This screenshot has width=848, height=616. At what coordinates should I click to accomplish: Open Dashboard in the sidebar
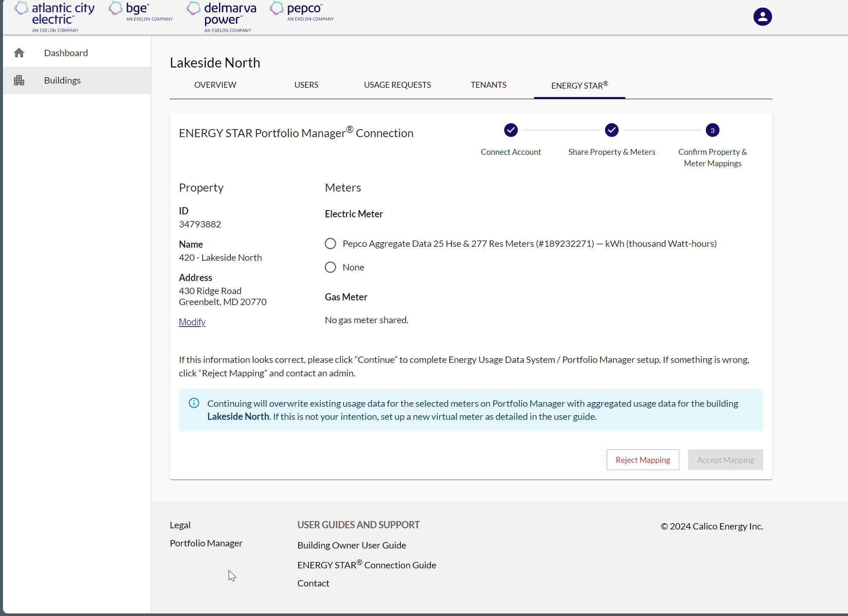[x=77, y=53]
